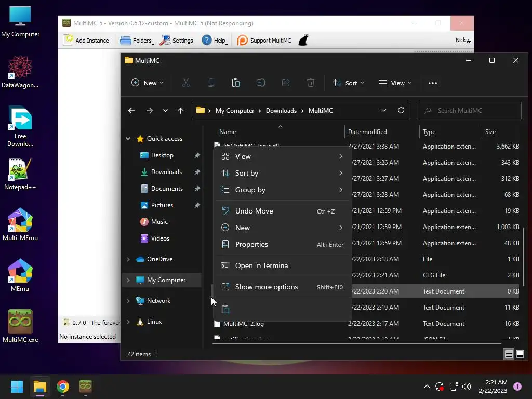Open notifications badge in the taskbar
The image size is (532, 399).
point(517,387)
